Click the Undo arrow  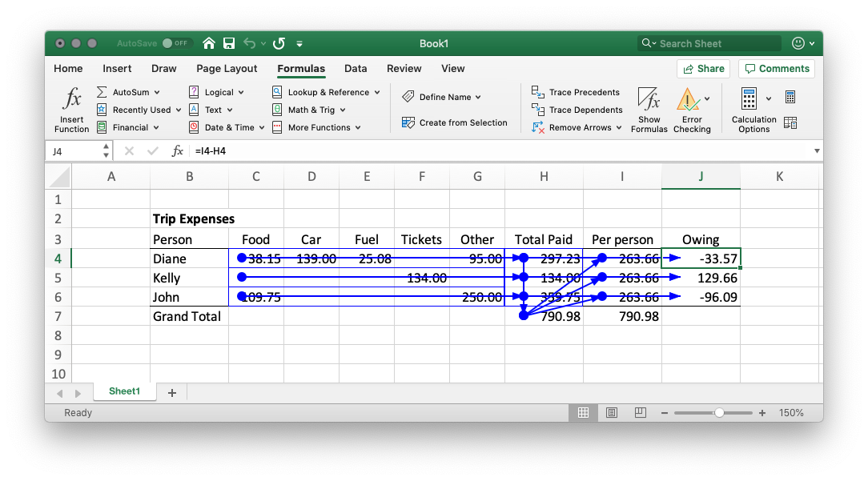pos(250,43)
